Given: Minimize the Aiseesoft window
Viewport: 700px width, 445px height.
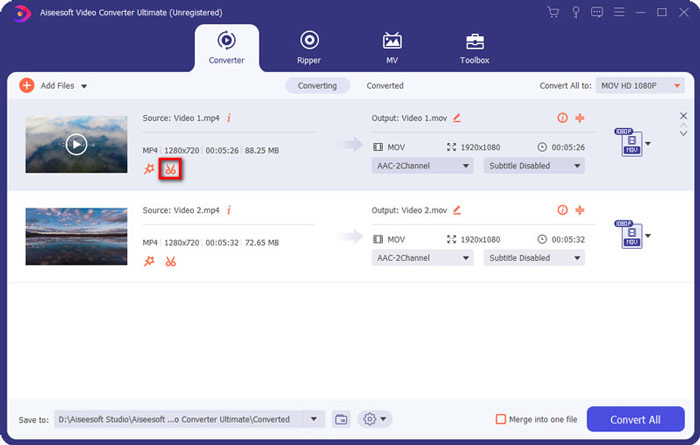Looking at the screenshot, I should point(641,12).
